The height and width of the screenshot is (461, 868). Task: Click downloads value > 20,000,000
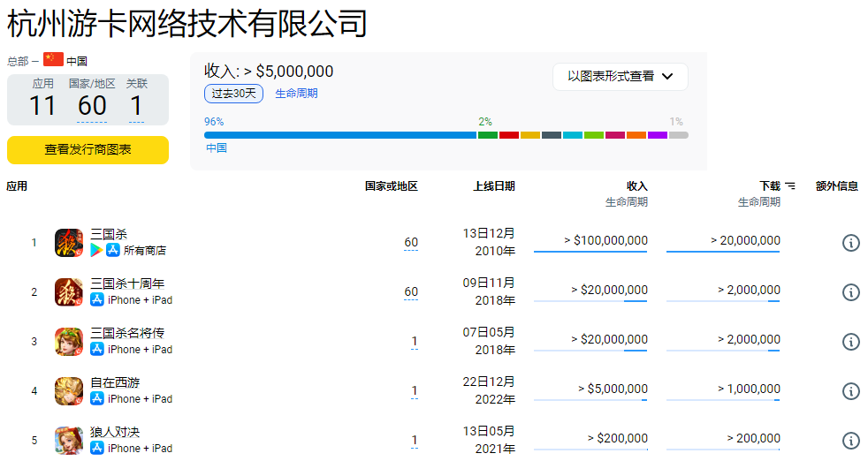tap(745, 240)
